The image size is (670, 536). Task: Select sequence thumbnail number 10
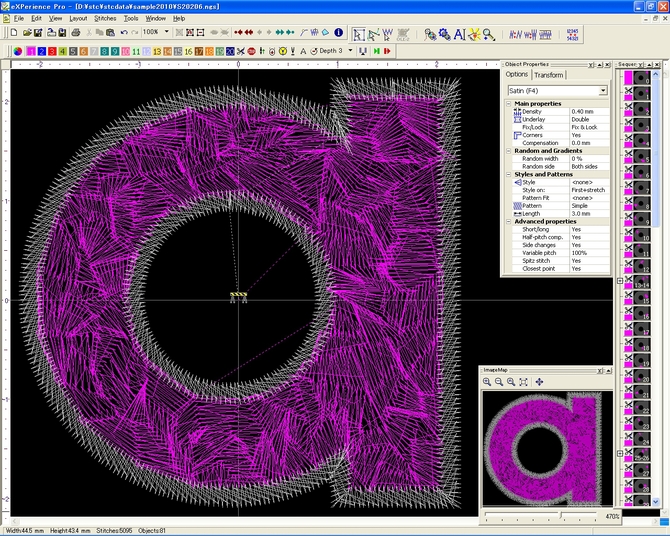point(642,235)
